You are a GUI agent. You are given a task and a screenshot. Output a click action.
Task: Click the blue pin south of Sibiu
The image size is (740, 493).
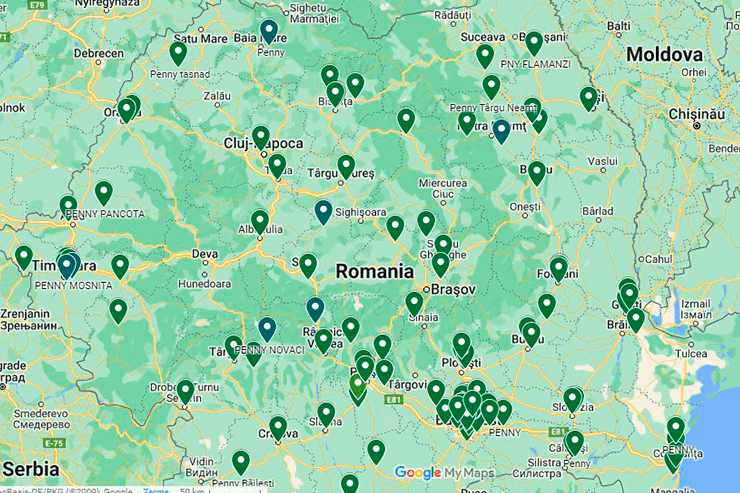pyautogui.click(x=315, y=309)
